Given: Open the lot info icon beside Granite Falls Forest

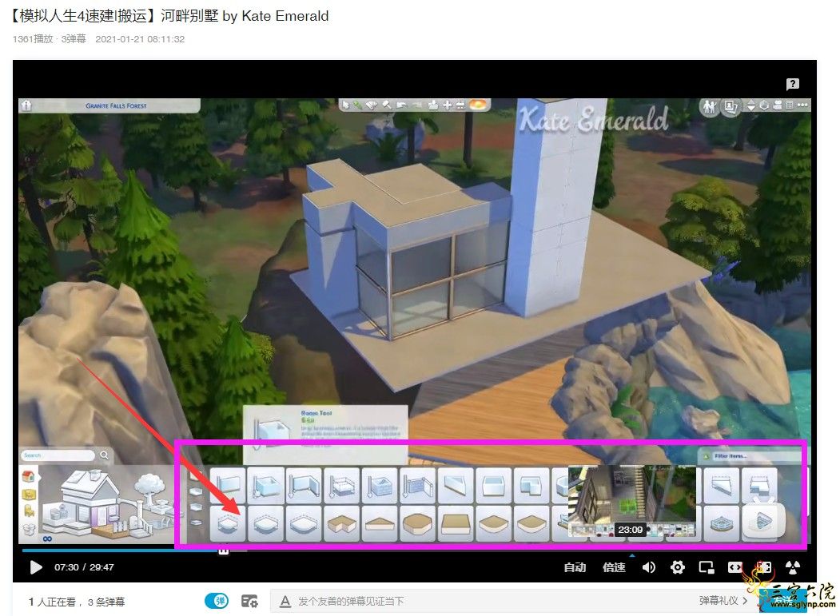Looking at the screenshot, I should 26,105.
